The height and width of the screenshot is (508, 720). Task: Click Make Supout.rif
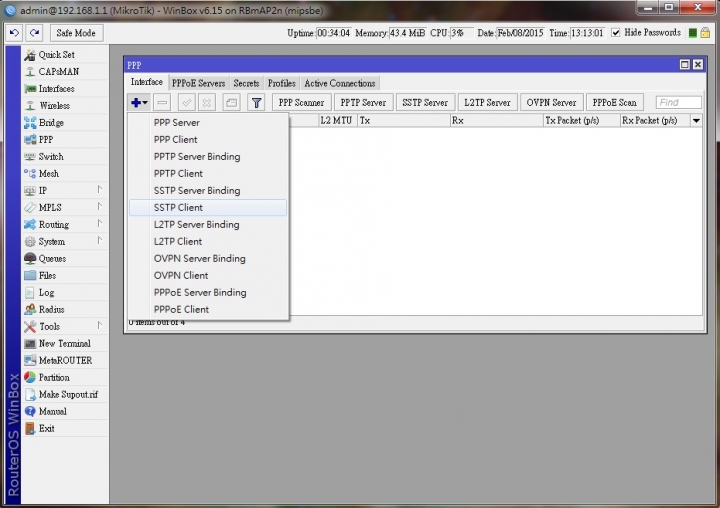point(64,395)
